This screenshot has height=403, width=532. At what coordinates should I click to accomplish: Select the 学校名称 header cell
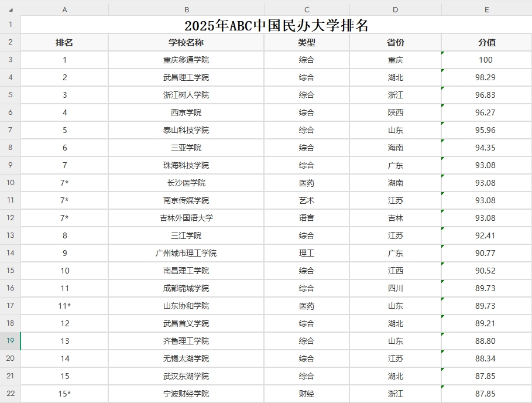tap(186, 42)
